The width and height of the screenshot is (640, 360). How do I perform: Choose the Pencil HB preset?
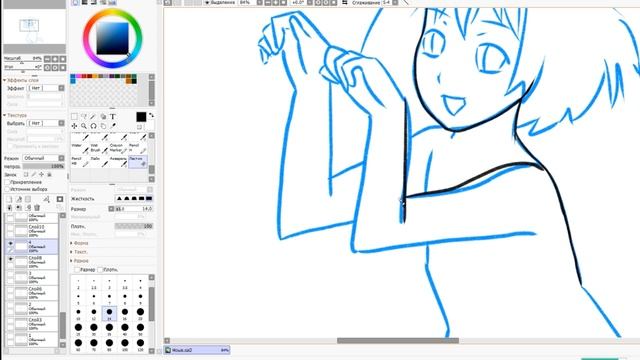80,161
